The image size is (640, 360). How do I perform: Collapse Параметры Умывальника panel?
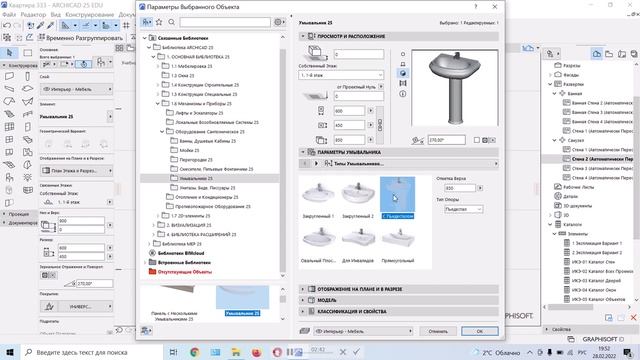[302, 152]
